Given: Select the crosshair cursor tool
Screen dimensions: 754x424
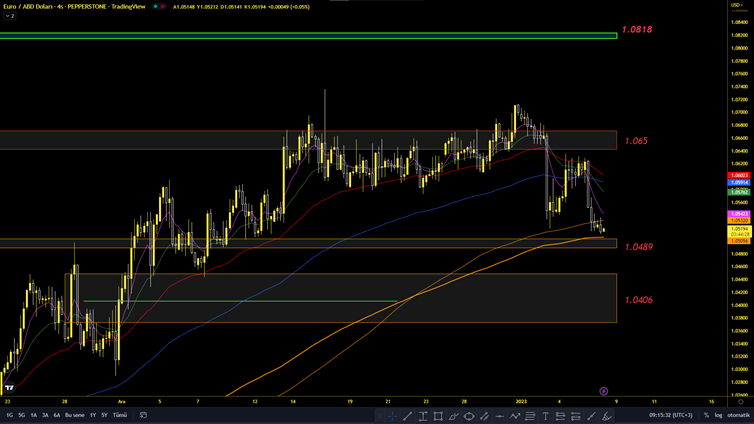Looking at the screenshot, I should coord(392,416).
